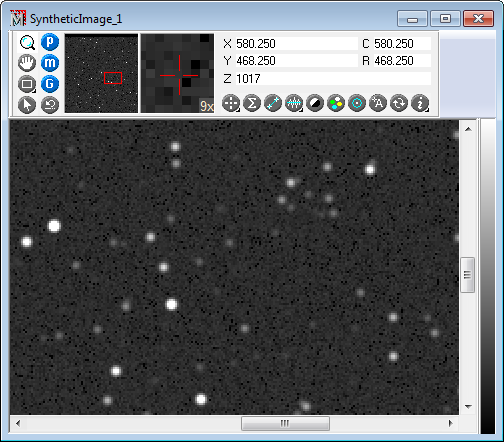Click the blue P mode button
The height and width of the screenshot is (442, 504).
50,42
